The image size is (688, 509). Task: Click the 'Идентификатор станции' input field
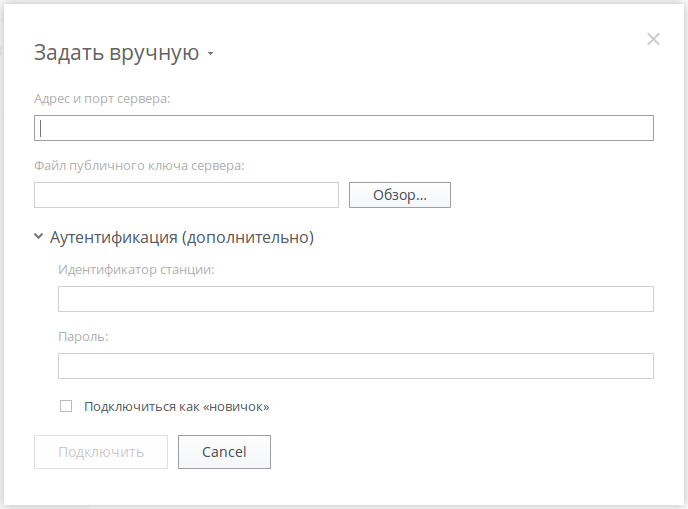(356, 299)
